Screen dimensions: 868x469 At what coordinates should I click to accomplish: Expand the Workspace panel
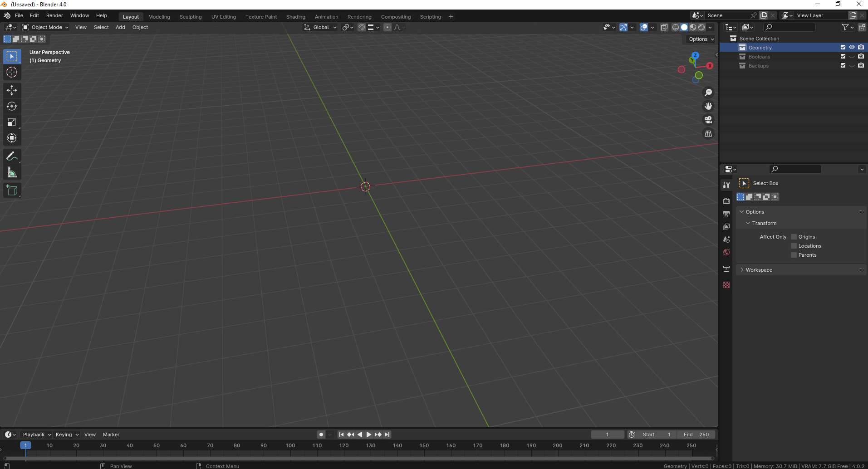coord(759,270)
